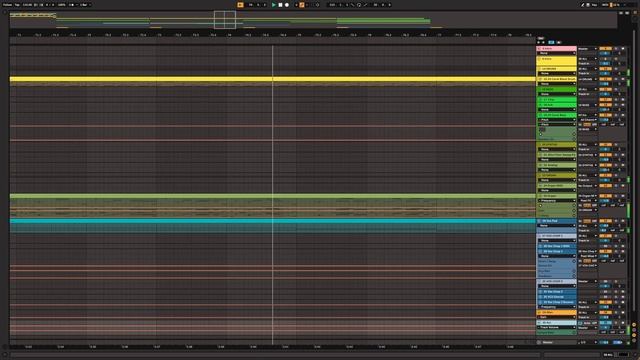Toggle the orange Automation Arm button
Viewport: 640px width, 360px height.
(x=302, y=5)
